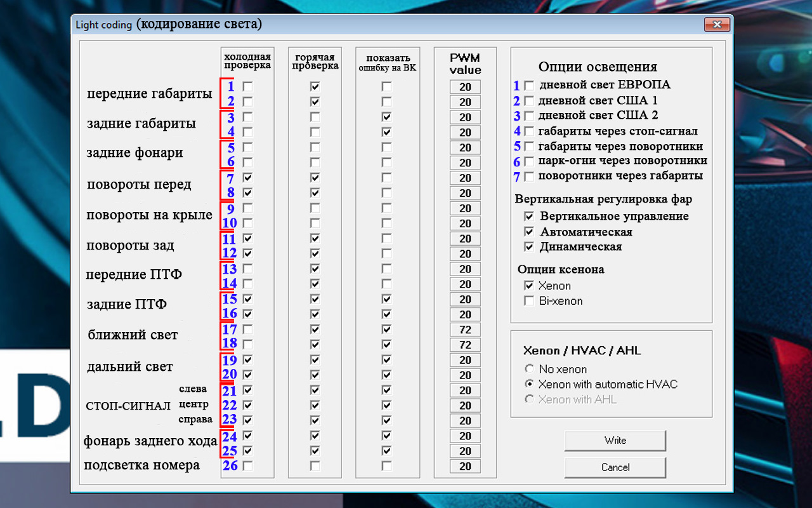Click PWM value field for row 18
This screenshot has width=812, height=508.
465,345
